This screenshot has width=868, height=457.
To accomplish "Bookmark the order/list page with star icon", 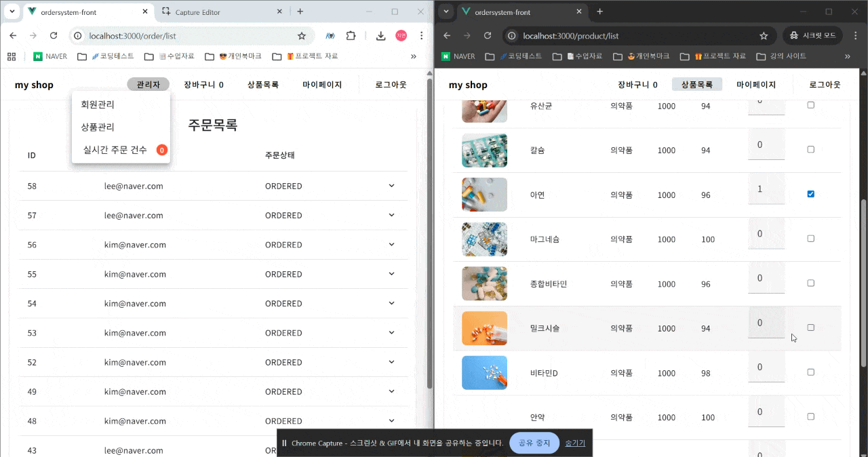I will 302,36.
